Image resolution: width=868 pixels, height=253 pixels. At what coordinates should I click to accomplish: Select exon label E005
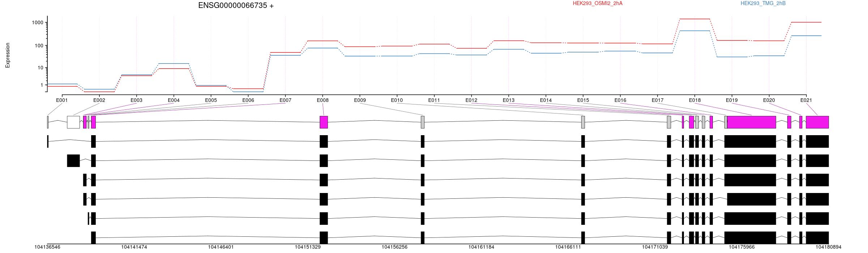(211, 100)
